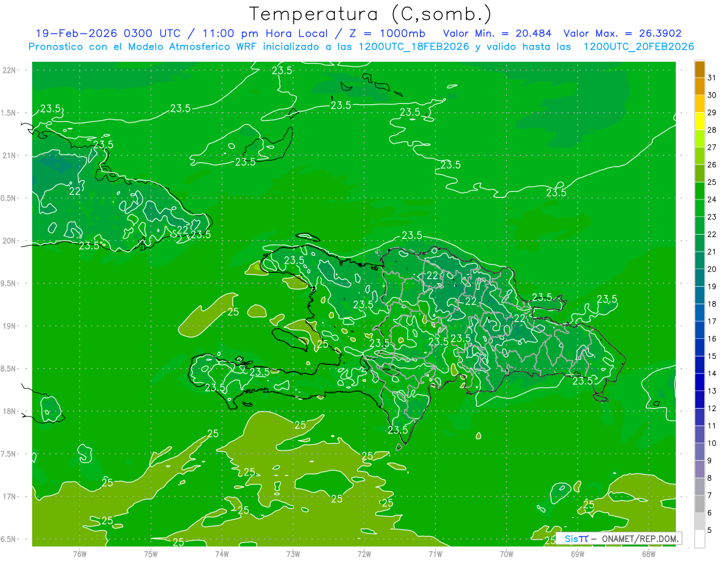Click the legend scale value '24'
Screen dimensions: 728x562
712,199
